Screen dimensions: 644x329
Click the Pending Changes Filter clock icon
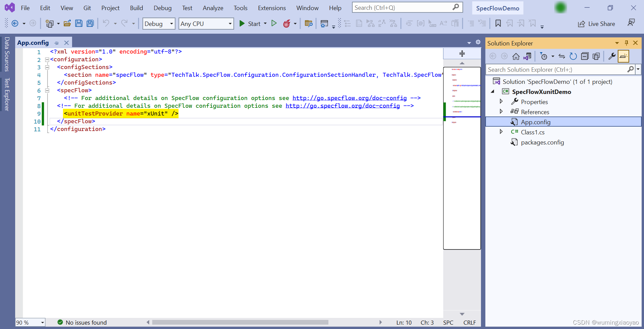pyautogui.click(x=543, y=56)
